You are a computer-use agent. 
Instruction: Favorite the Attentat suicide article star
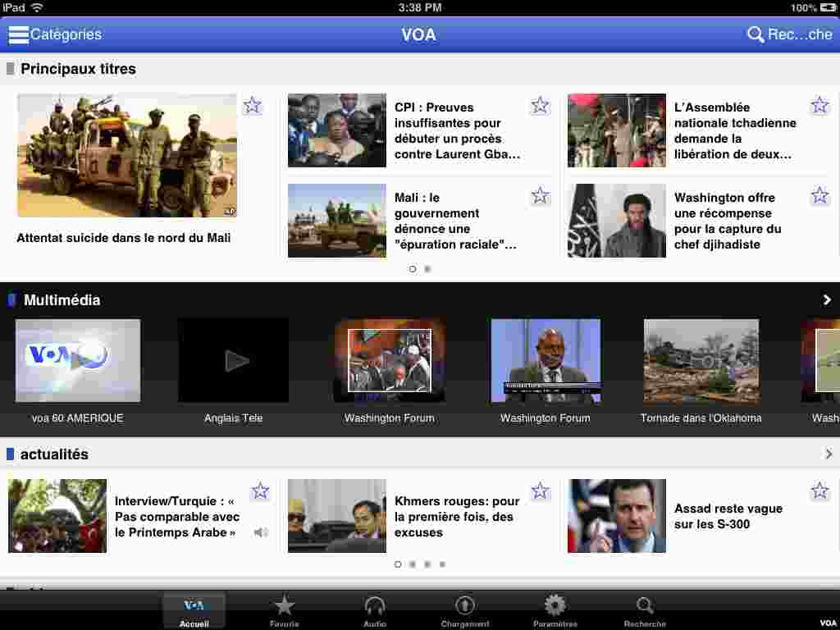pyautogui.click(x=253, y=106)
